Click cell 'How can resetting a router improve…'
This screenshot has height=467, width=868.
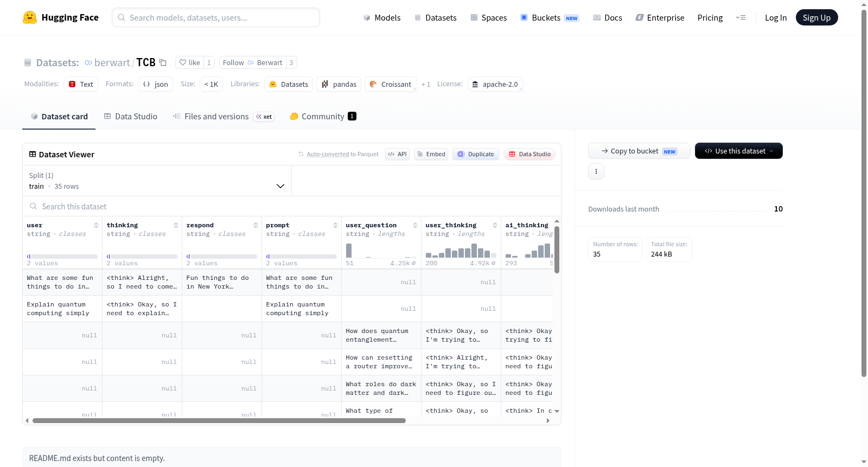(x=381, y=362)
